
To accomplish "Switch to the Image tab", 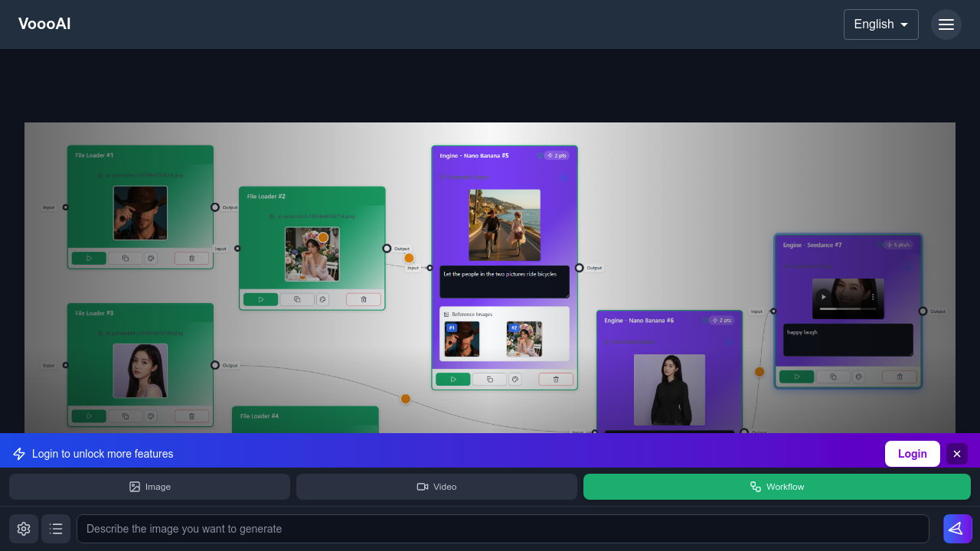I will tap(150, 486).
